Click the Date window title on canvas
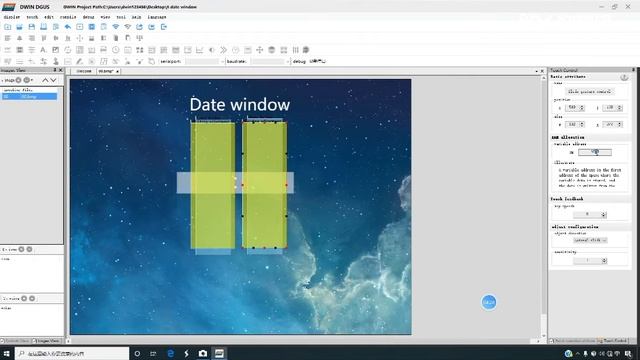640x360 pixels. pos(240,104)
